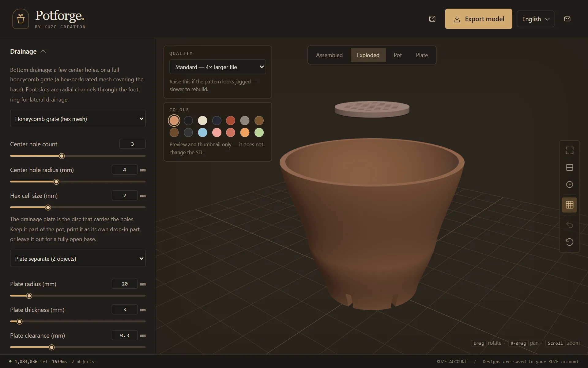Click the '2 objects' status text
Screen dimensions: 588x368
(83, 362)
